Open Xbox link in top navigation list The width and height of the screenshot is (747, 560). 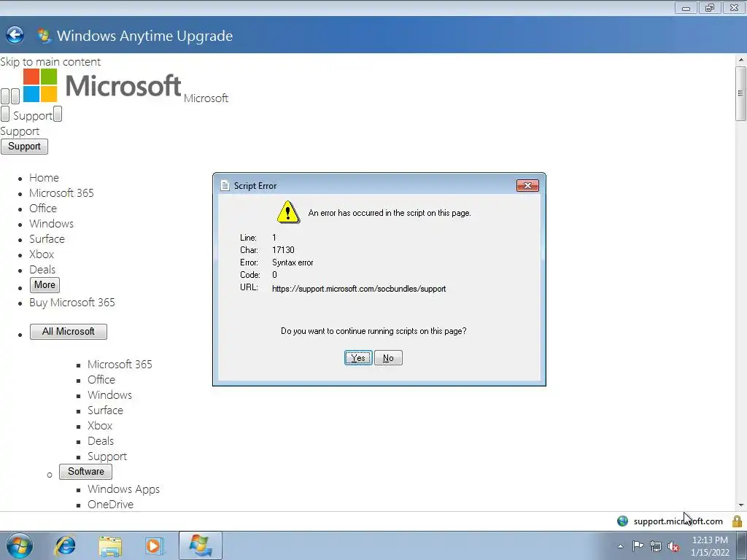tap(42, 254)
